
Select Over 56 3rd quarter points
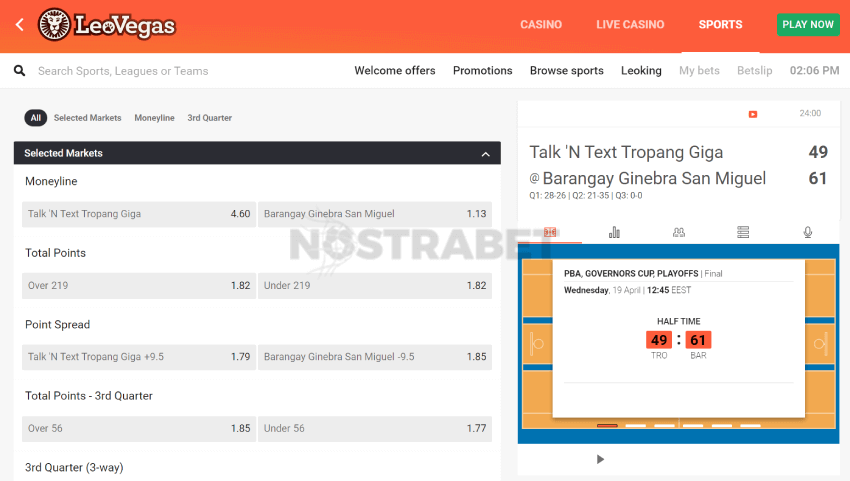(139, 428)
